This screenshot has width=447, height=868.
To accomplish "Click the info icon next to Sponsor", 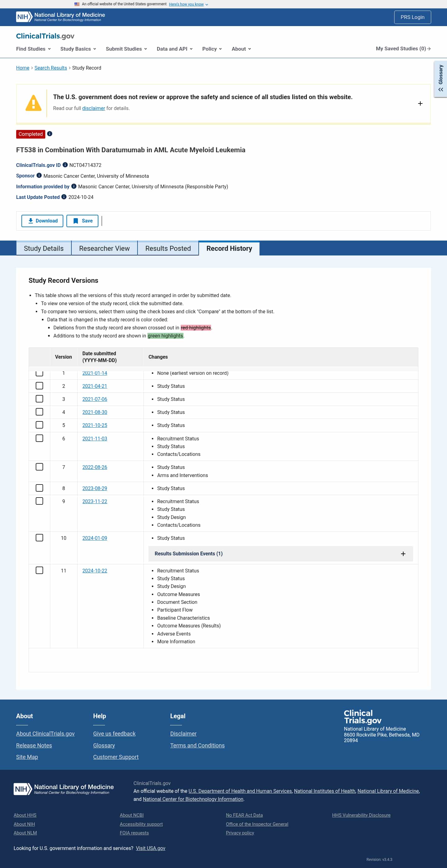I will [39, 176].
